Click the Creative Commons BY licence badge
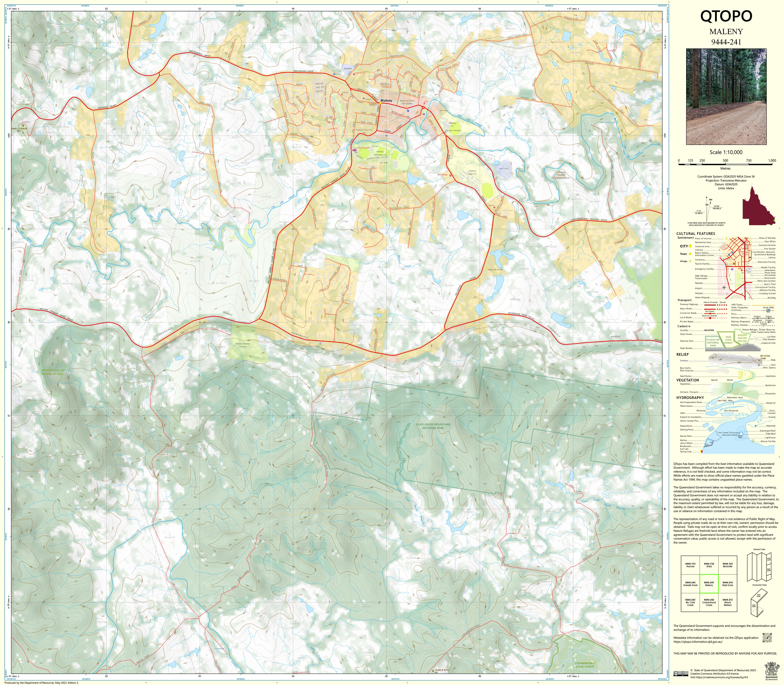The width and height of the screenshot is (784, 685). coord(681,674)
